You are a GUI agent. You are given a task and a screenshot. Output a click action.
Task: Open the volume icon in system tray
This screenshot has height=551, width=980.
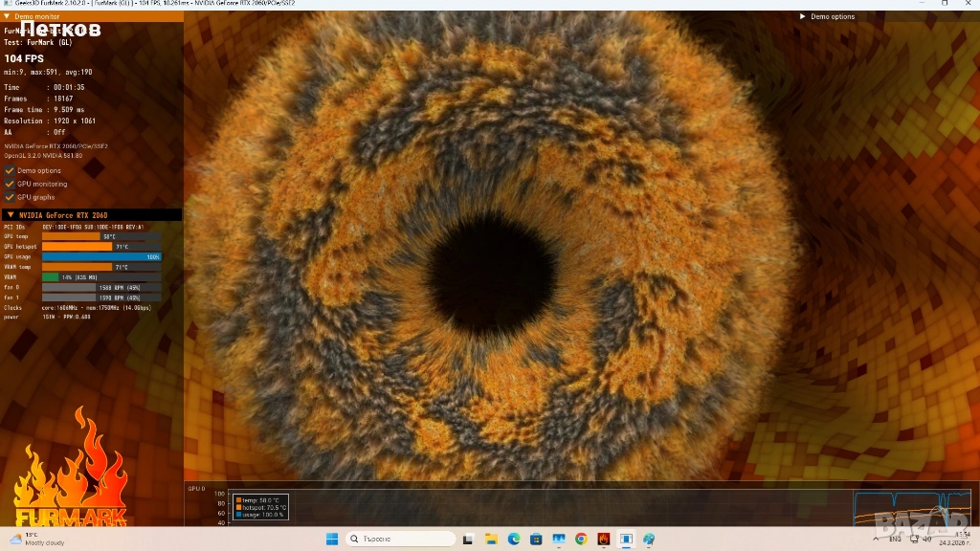pyautogui.click(x=925, y=540)
